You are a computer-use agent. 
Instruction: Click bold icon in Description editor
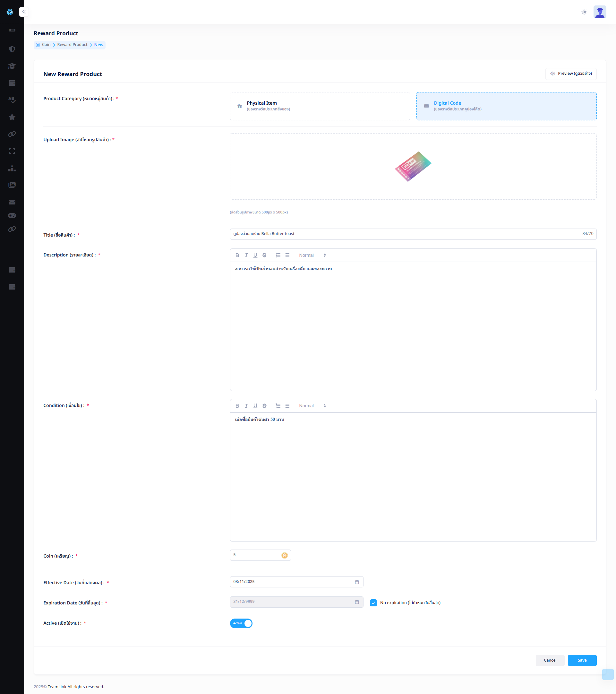[237, 255]
